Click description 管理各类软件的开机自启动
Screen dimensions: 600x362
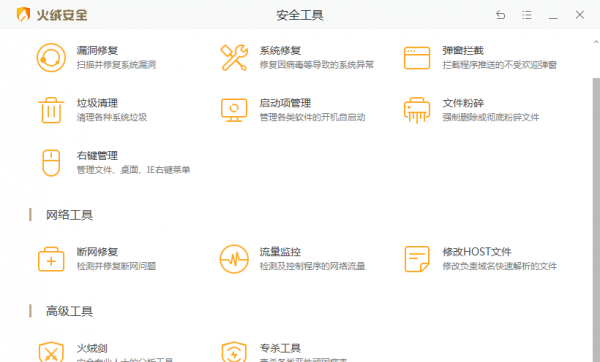[x=312, y=117]
